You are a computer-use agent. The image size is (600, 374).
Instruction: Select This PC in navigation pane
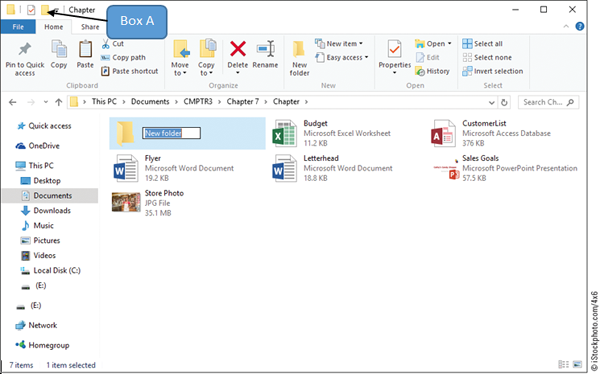34,166
